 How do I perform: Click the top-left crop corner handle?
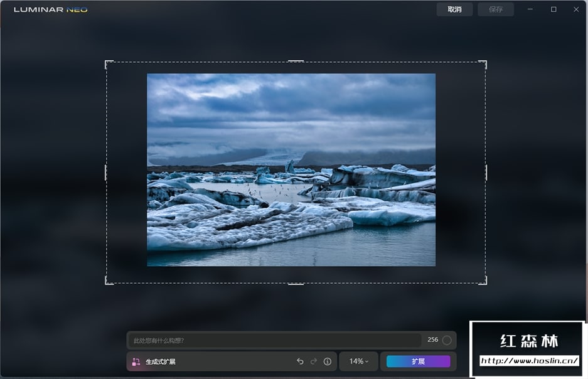click(x=109, y=64)
